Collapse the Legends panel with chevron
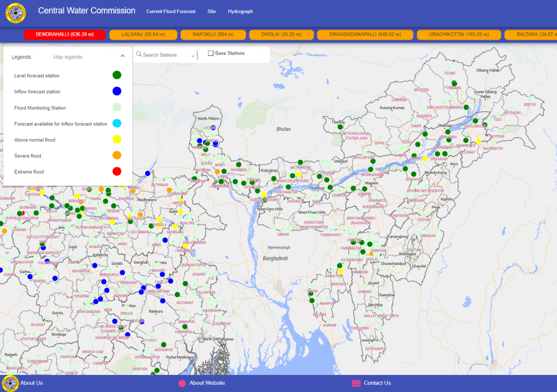Image resolution: width=557 pixels, height=392 pixels. (x=123, y=56)
